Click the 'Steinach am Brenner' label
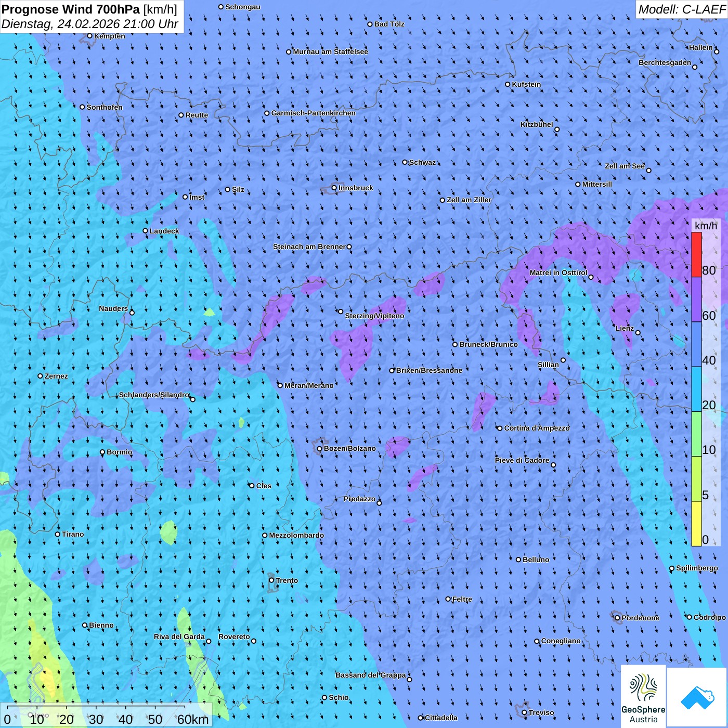The height and width of the screenshot is (728, 728). click(x=309, y=246)
